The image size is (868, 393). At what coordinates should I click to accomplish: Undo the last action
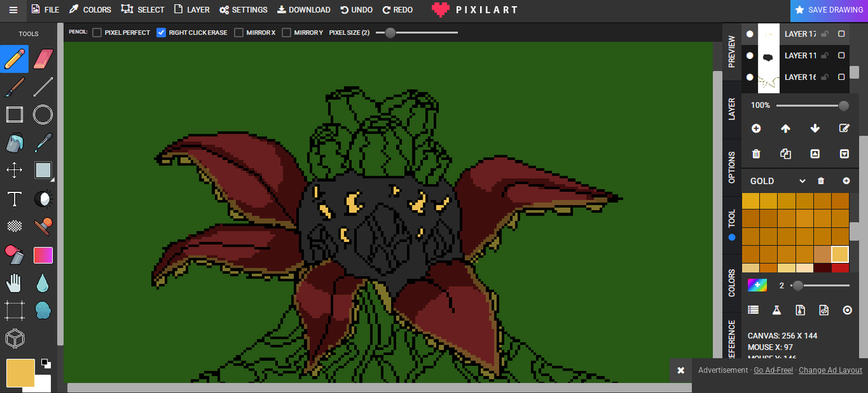click(357, 9)
